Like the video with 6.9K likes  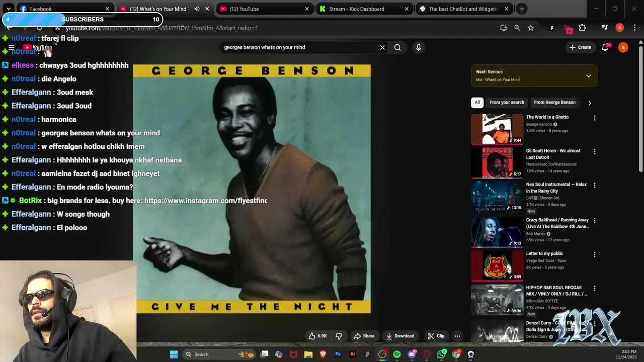(x=317, y=336)
